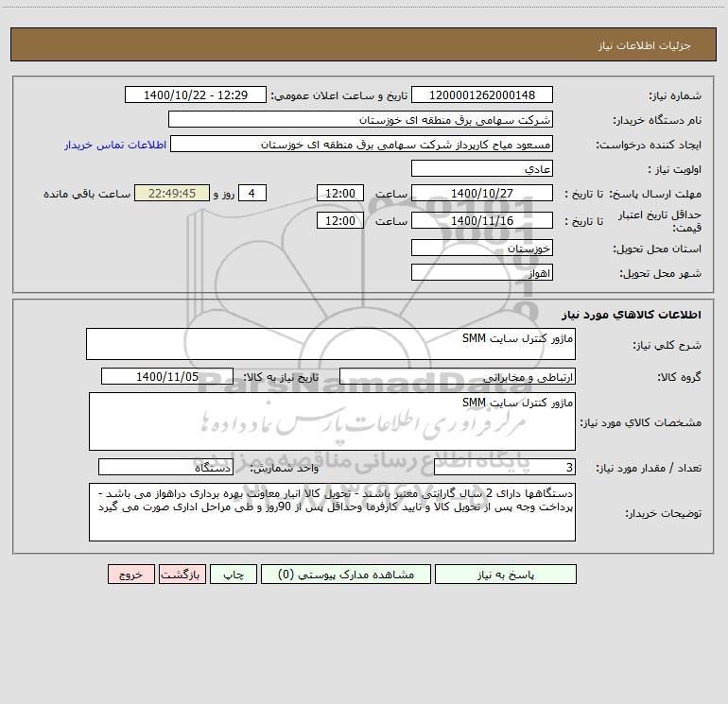Click the تاریخ نیاز به کالا label

tap(282, 377)
